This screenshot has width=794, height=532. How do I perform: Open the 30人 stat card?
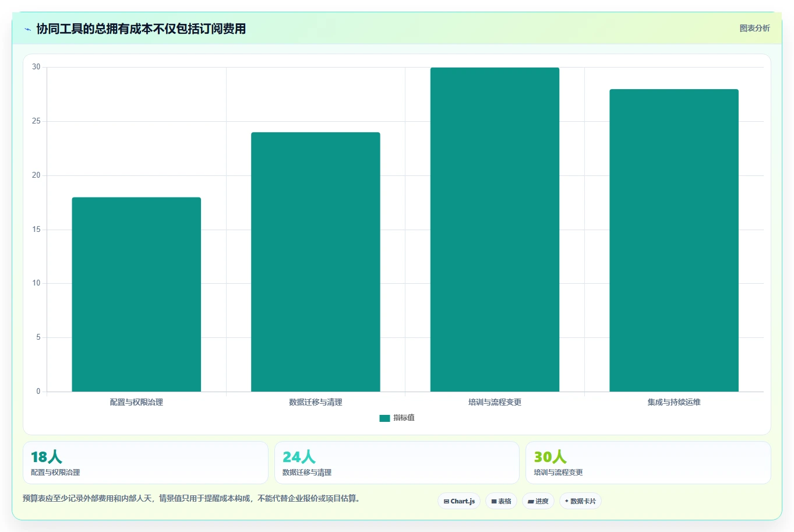(648, 463)
